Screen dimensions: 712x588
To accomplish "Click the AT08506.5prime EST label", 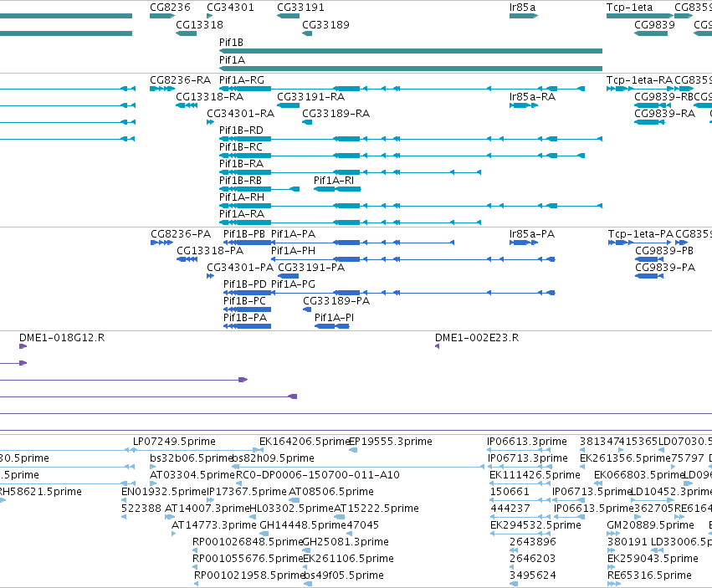I will coord(330,492).
